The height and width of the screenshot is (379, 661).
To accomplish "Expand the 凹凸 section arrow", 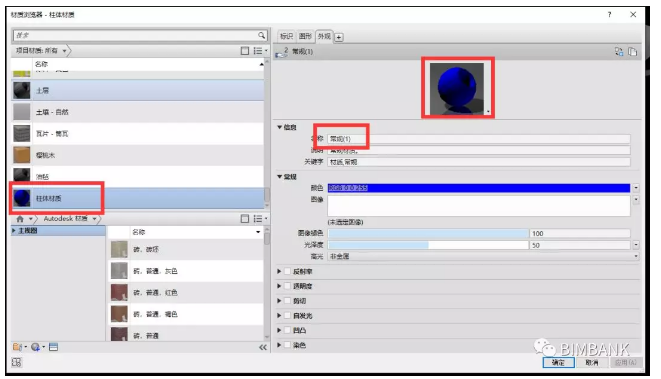I will coord(279,330).
